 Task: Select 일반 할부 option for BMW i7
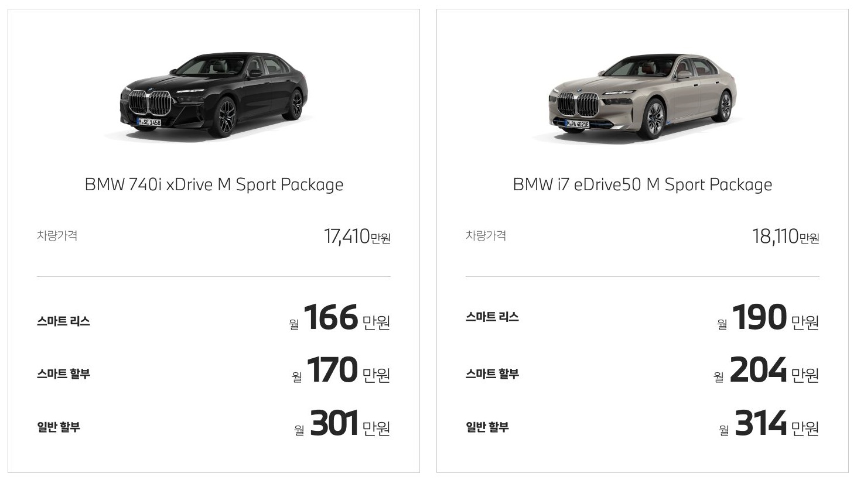pos(487,427)
